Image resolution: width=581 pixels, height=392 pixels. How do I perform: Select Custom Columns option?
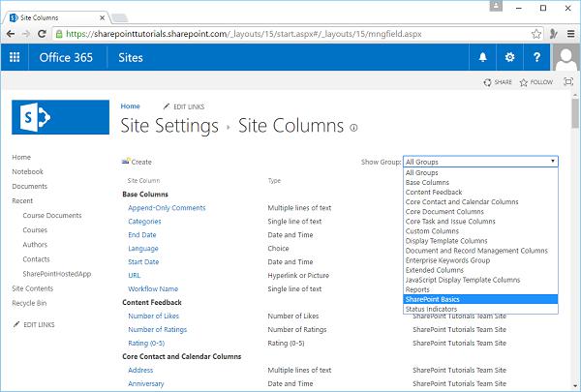(480, 230)
